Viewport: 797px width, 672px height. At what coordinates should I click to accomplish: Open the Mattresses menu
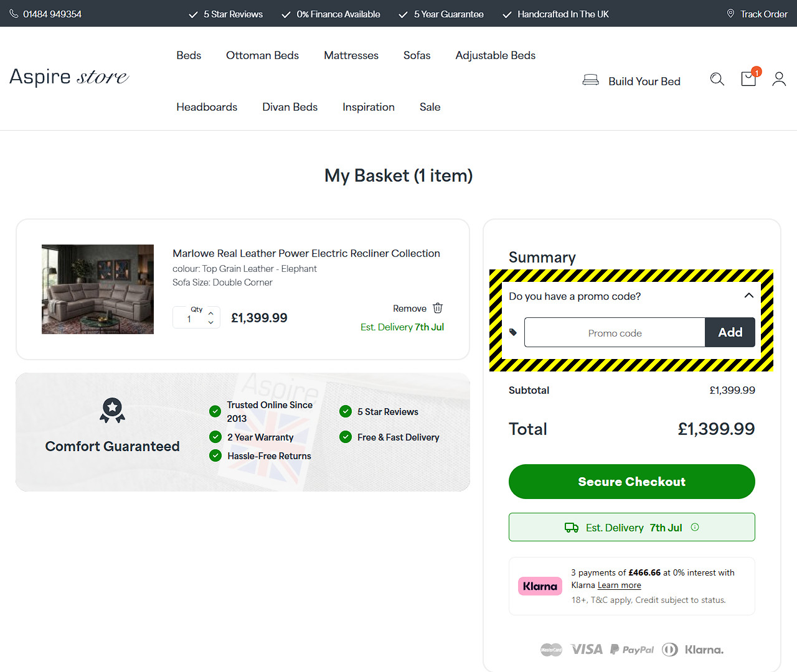(351, 55)
